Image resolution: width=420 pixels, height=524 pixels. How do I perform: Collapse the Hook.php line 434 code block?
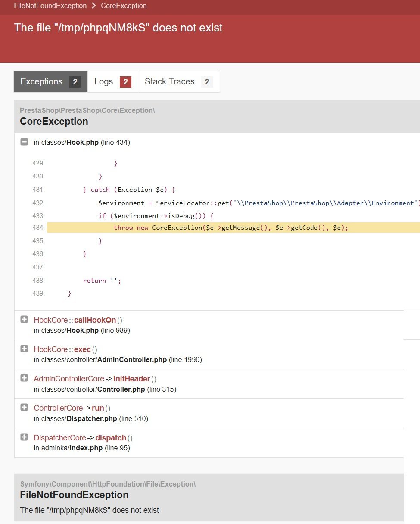click(24, 142)
